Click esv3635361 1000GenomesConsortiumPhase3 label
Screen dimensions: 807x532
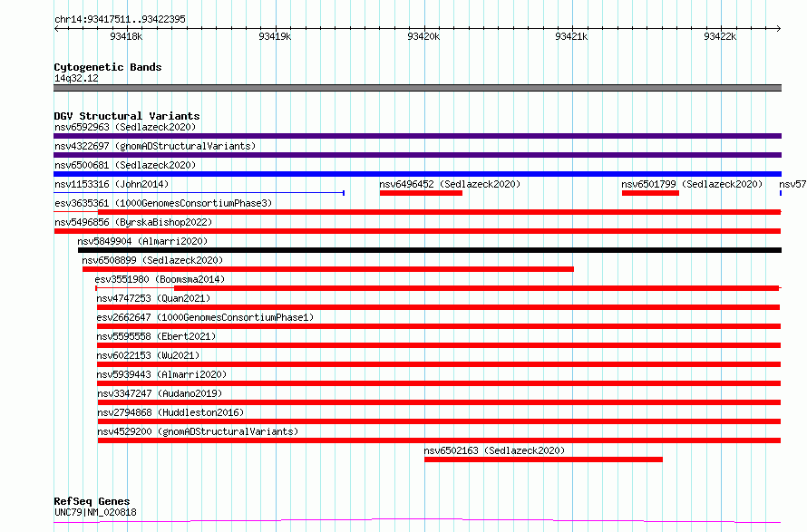163,203
